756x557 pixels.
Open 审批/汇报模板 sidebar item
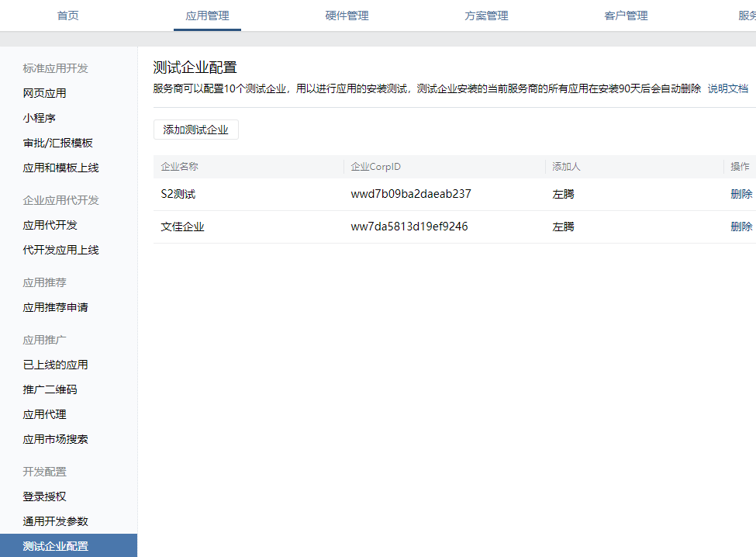(x=58, y=143)
